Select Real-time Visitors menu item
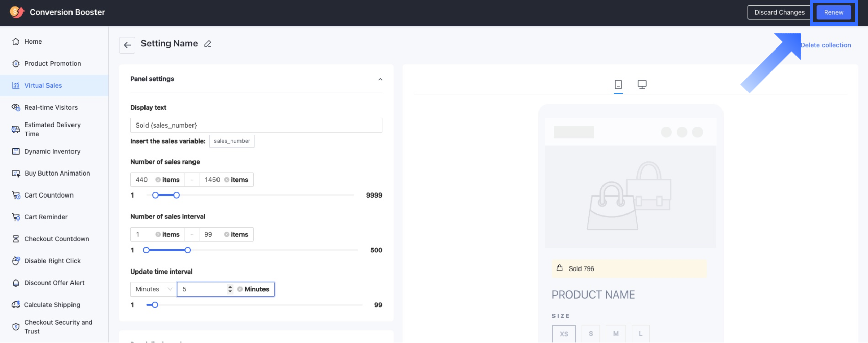Image resolution: width=868 pixels, height=343 pixels. click(x=54, y=108)
